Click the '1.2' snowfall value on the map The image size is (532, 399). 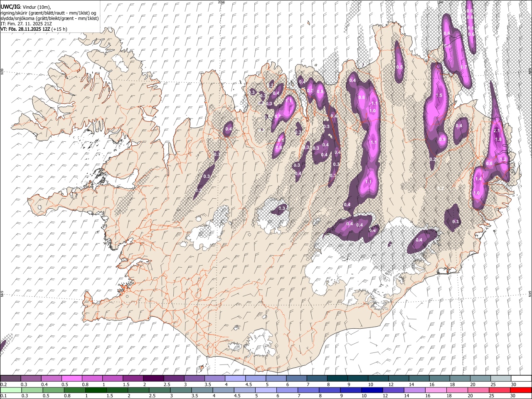point(503,160)
